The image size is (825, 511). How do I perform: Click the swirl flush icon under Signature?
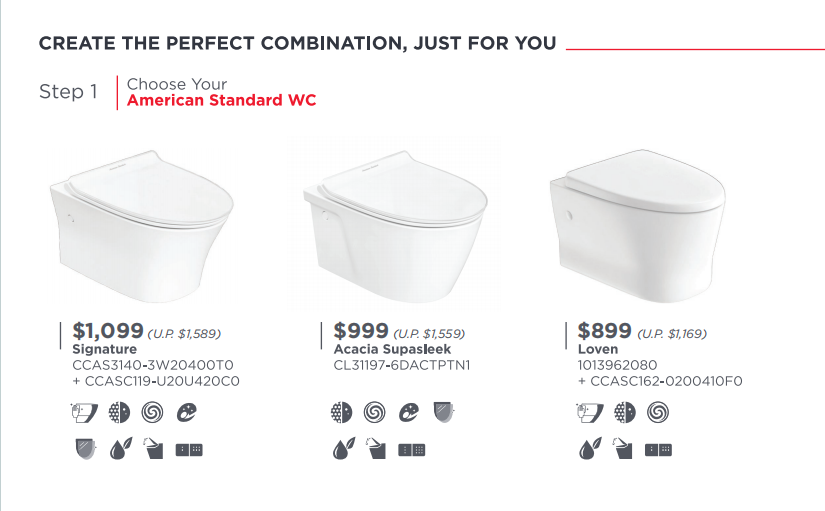[x=152, y=412]
